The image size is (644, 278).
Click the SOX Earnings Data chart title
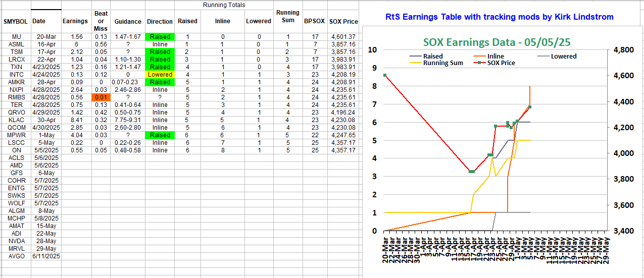click(x=497, y=42)
